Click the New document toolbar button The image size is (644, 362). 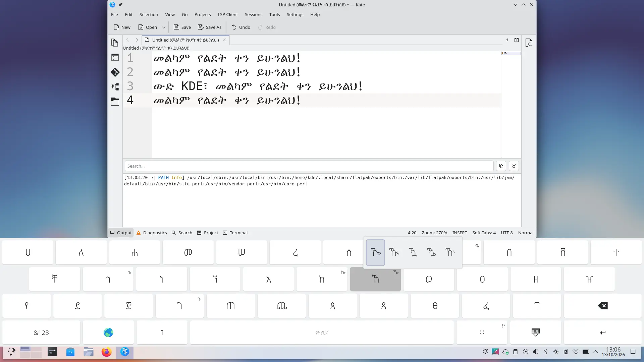[x=122, y=27]
